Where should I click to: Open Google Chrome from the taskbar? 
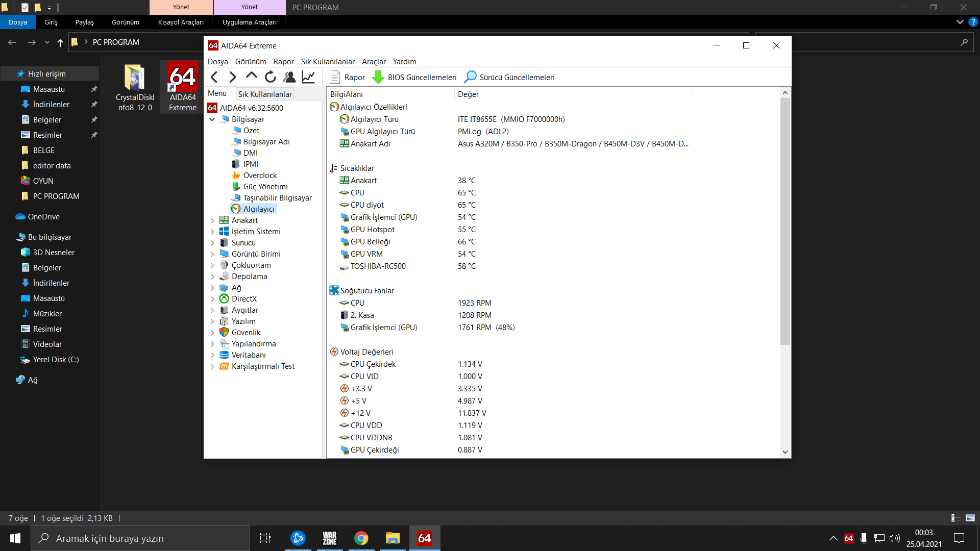pyautogui.click(x=361, y=538)
